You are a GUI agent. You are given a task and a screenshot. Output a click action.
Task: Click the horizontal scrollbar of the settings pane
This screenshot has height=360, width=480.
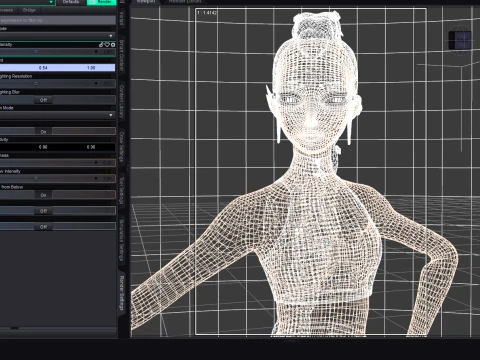point(58,328)
